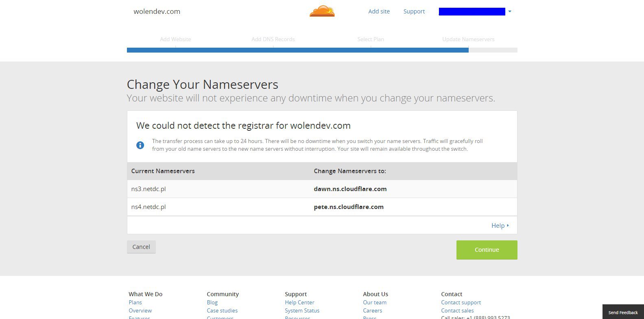644x319 pixels.
Task: Open the account dropdown arrow
Action: pyautogui.click(x=510, y=11)
